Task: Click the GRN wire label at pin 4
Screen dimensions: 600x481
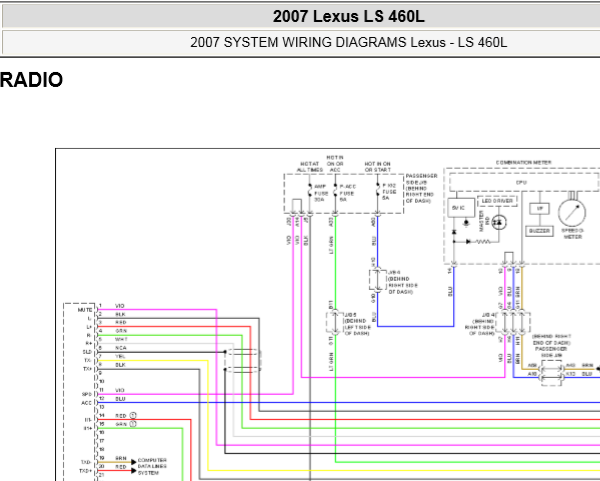Action: [x=121, y=331]
